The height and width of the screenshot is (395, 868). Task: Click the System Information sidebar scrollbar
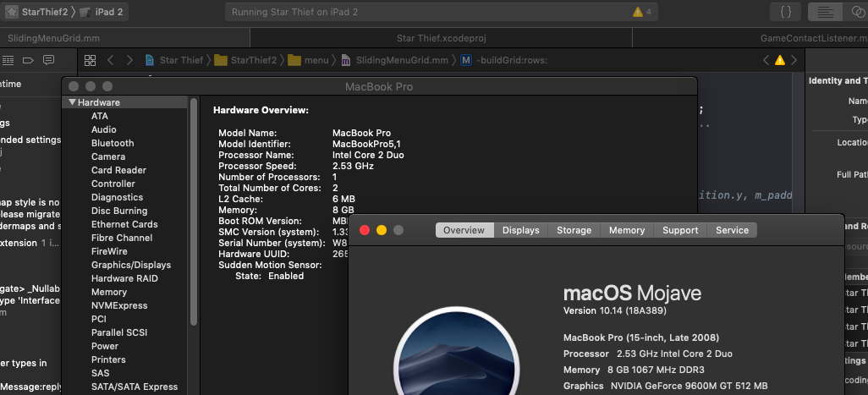point(194,211)
